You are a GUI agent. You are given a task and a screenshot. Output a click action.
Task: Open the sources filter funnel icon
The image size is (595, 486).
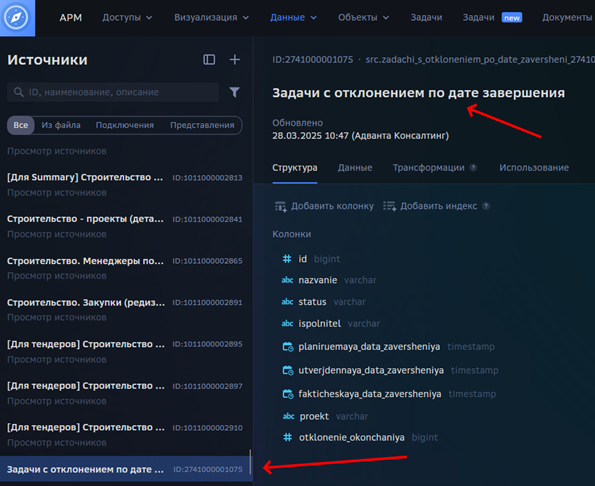tap(235, 92)
